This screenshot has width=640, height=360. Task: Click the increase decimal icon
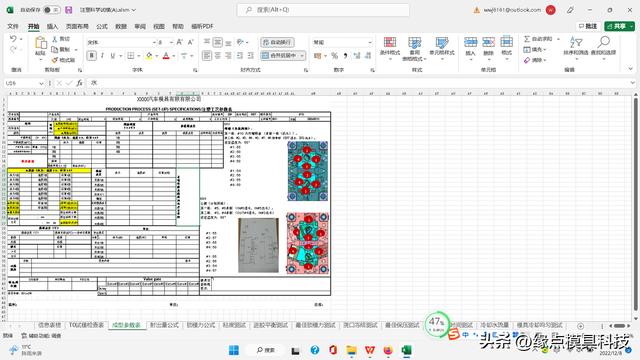[357, 56]
